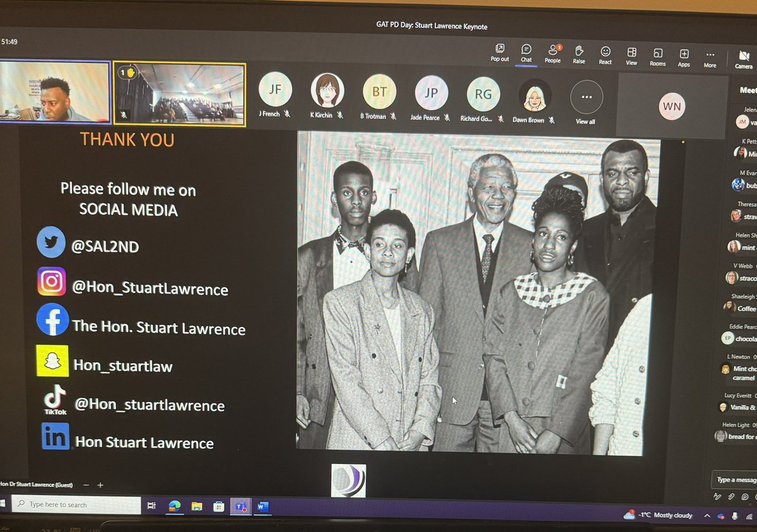
Task: Attach a file with paperclip icon
Action: (731, 497)
